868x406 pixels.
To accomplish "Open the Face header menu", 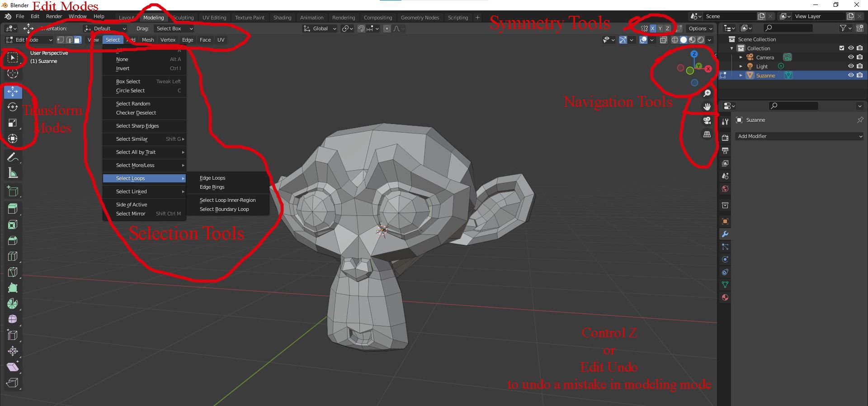I will tap(205, 40).
